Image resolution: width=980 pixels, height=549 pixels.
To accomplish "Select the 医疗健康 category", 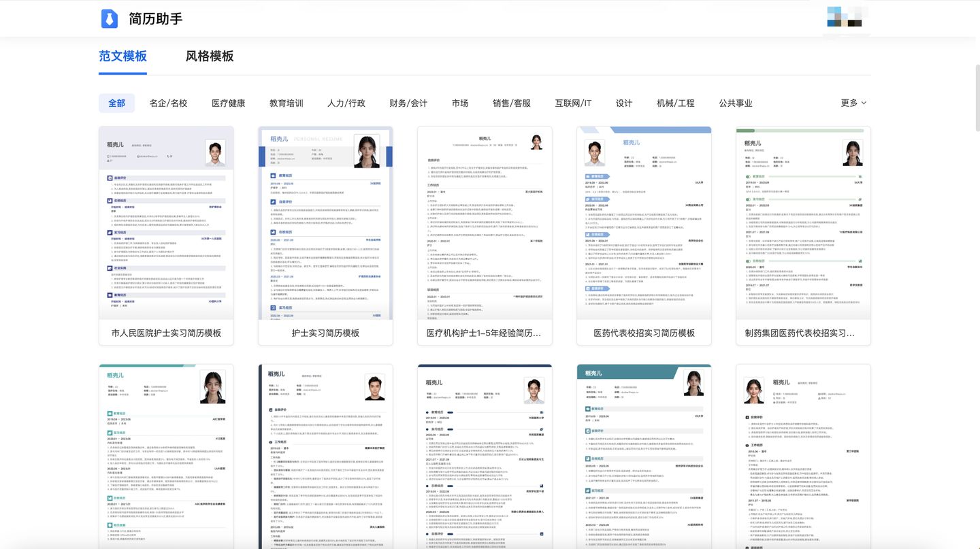I will click(x=228, y=103).
